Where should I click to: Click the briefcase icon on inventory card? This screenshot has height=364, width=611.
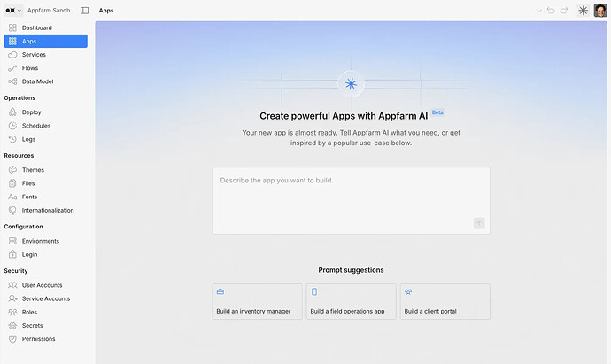coord(220,291)
